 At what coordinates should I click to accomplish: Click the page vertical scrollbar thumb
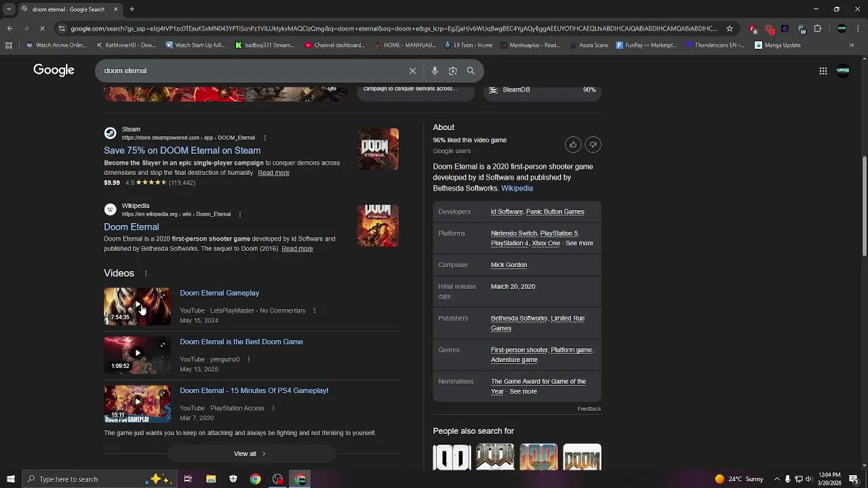pyautogui.click(x=864, y=207)
